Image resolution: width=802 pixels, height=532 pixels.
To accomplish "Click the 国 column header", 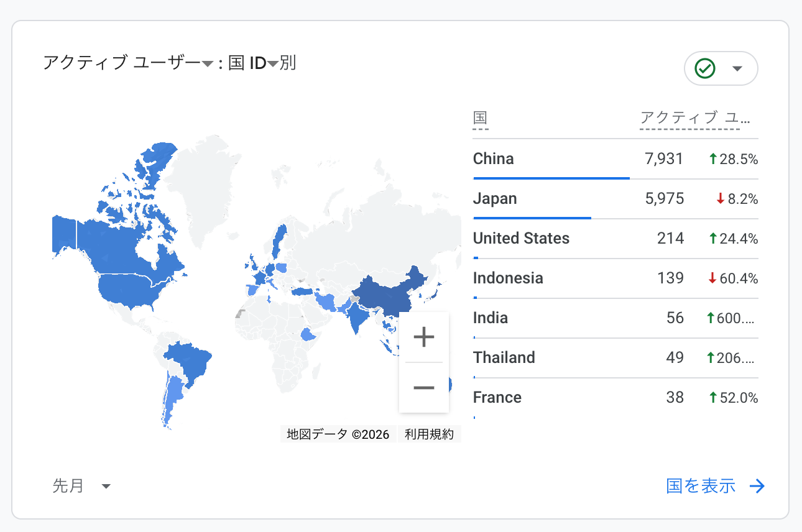I will [x=480, y=118].
